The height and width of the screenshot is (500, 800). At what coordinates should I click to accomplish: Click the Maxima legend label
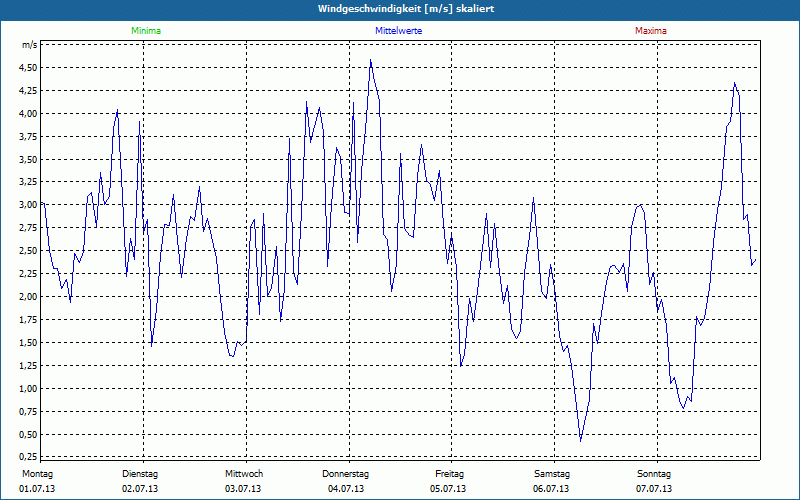651,31
